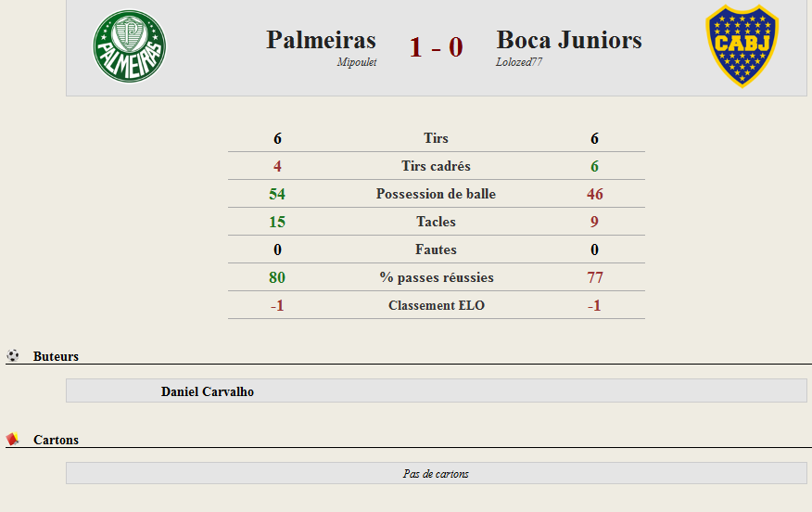Click the red-yellow card icon beside Cartons
The image size is (812, 512).
click(x=12, y=439)
